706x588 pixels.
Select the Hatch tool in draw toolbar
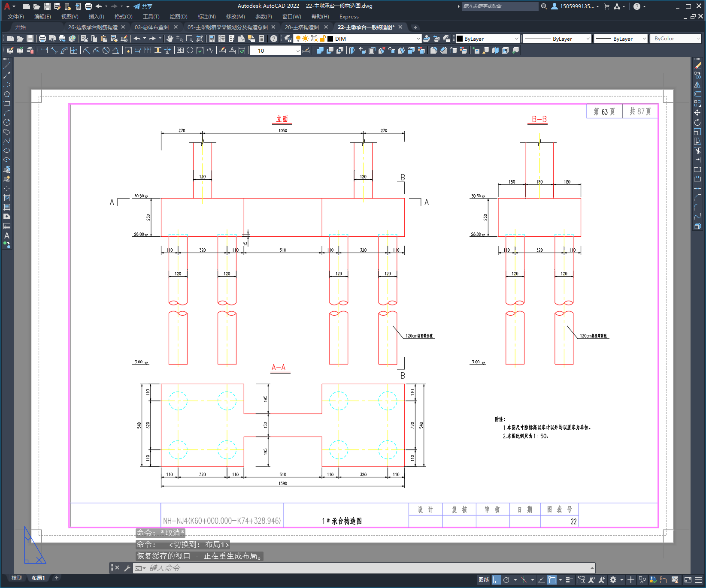(7, 198)
